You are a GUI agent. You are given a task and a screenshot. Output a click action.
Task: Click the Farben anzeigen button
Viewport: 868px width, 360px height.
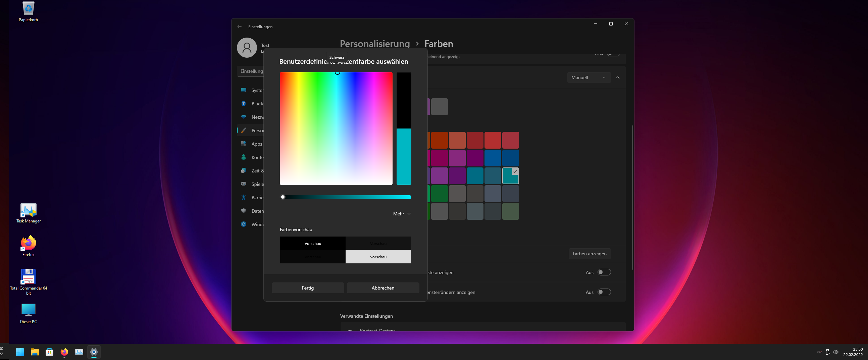589,254
